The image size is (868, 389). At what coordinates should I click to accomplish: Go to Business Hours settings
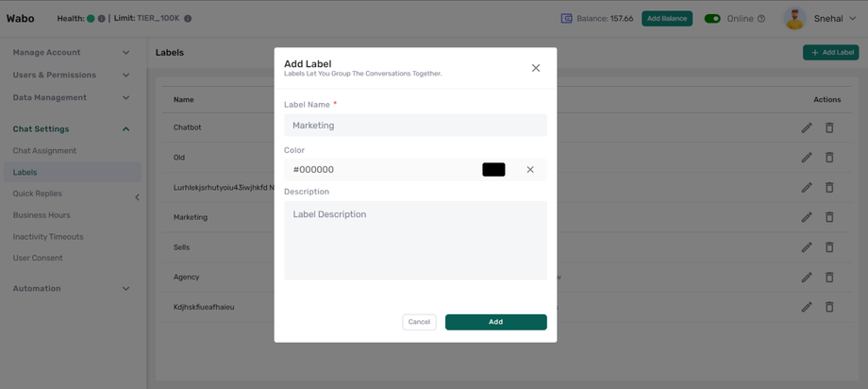pos(42,215)
